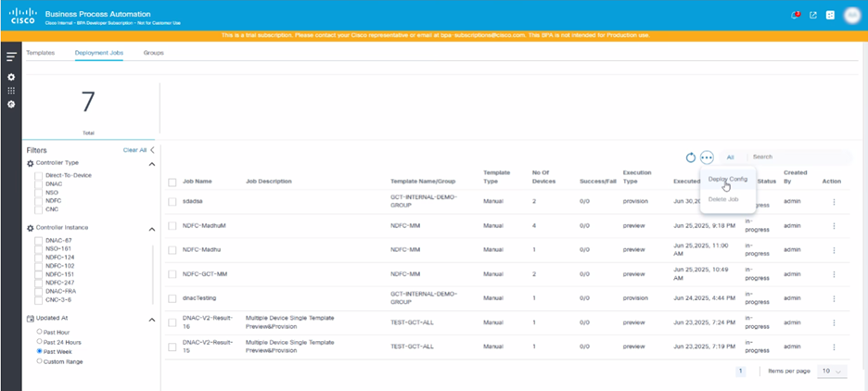The height and width of the screenshot is (391, 868).
Task: Collapse the Filters panel with left arrow
Action: pyautogui.click(x=152, y=150)
